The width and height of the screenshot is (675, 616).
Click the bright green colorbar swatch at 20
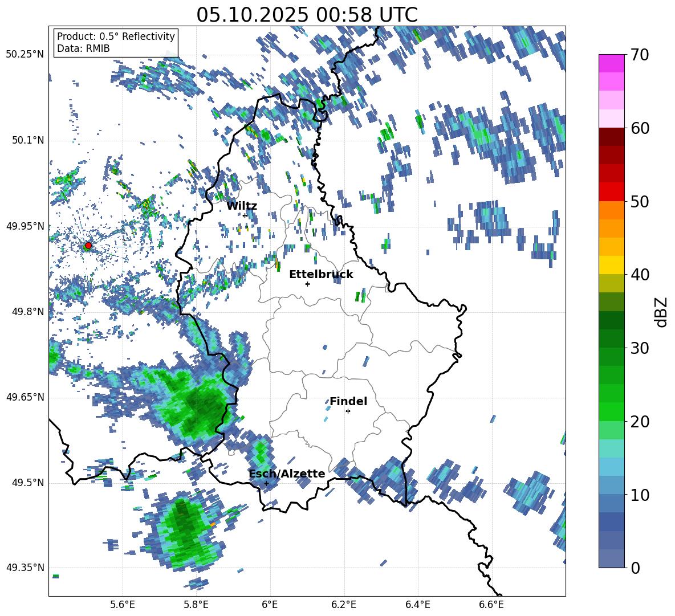click(x=611, y=411)
